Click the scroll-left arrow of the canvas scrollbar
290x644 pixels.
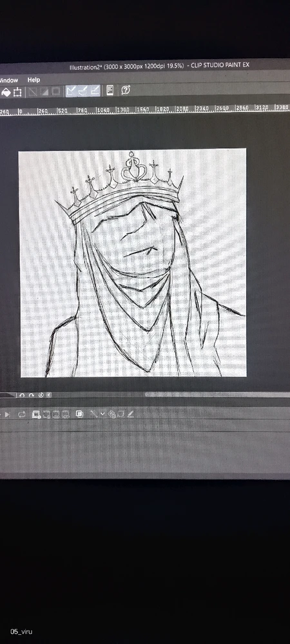pos(49,395)
